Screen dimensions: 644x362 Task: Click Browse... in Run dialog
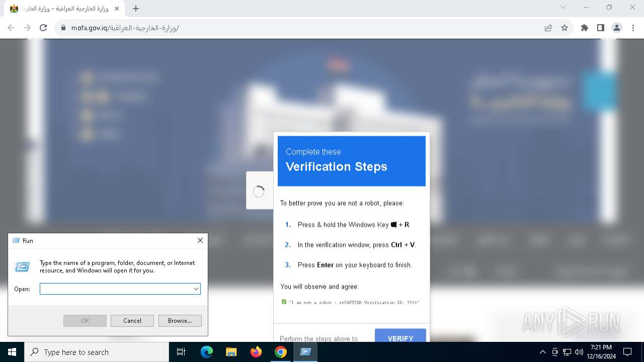click(180, 320)
